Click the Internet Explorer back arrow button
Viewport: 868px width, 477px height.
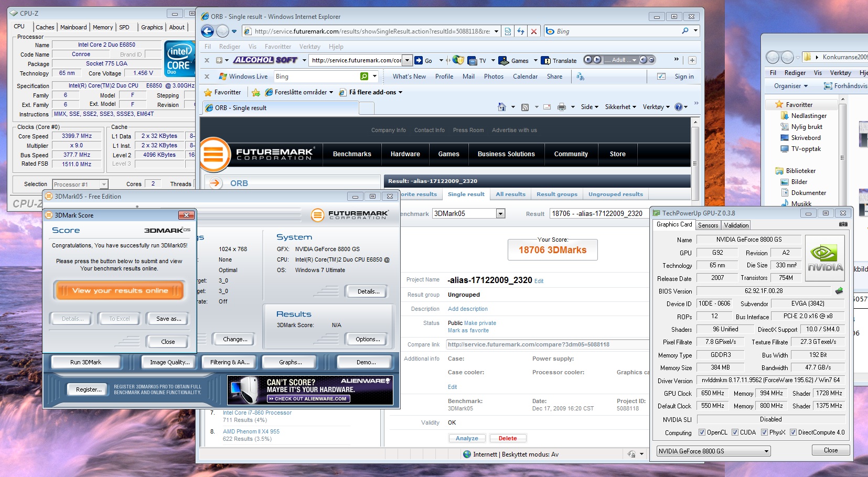pyautogui.click(x=208, y=31)
